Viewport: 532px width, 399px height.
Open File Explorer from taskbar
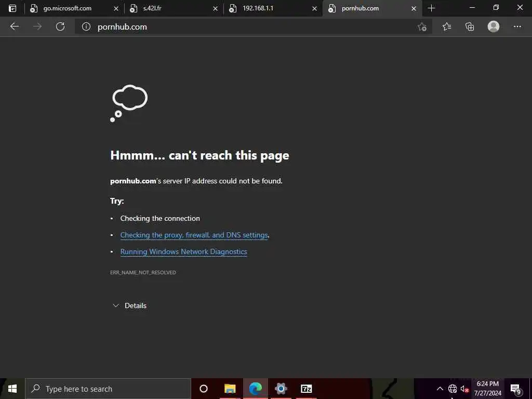(230, 389)
